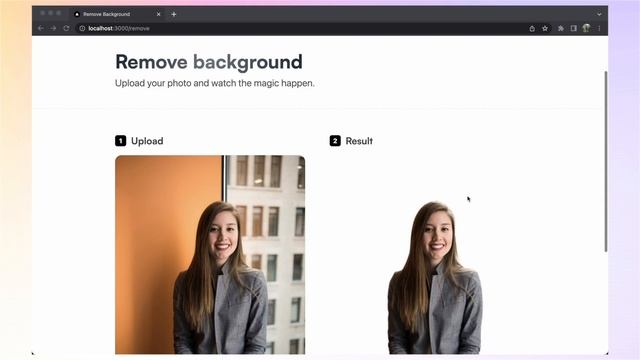The width and height of the screenshot is (640, 360).
Task: Open the site info icon beside localhost
Action: [82, 28]
